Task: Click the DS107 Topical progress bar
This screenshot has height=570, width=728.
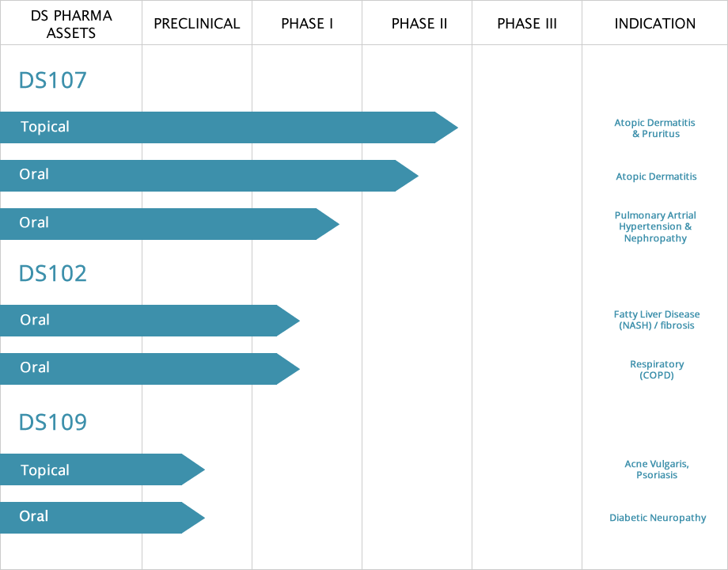Action: (222, 127)
